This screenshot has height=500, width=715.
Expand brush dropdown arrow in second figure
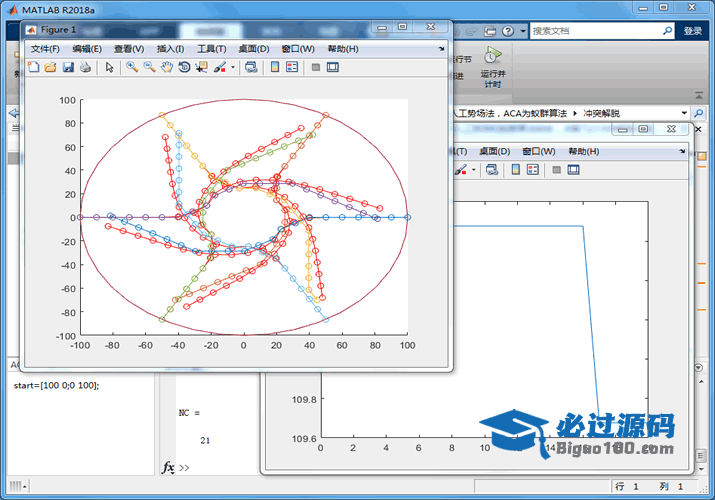pos(474,170)
